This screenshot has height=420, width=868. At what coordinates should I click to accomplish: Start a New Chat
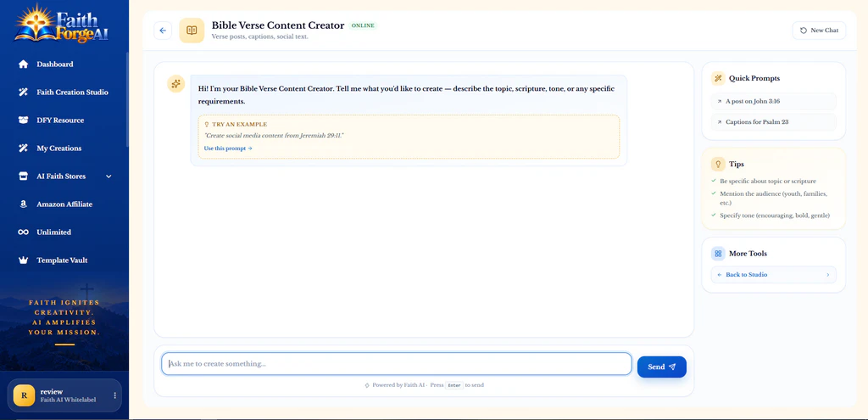[820, 31]
